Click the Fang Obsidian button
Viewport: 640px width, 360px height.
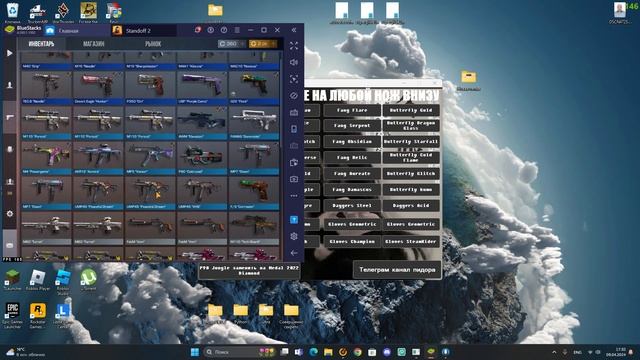click(352, 142)
